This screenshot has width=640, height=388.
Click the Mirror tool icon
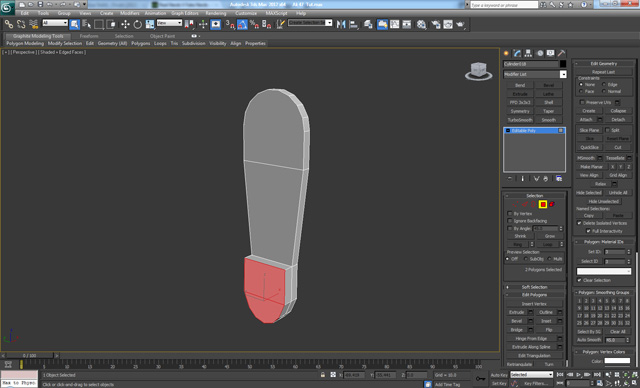341,24
